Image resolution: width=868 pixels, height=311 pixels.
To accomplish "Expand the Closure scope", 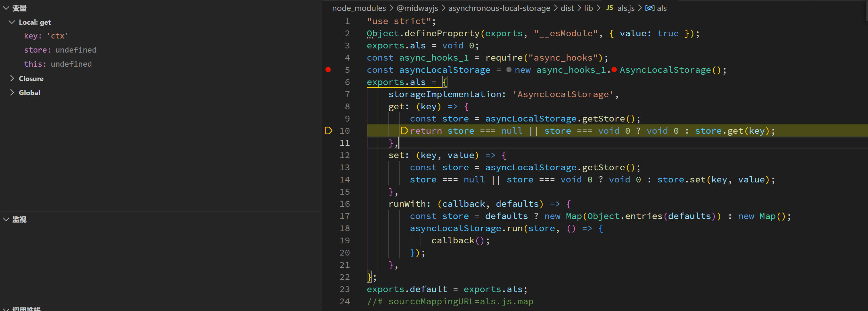I will click(12, 78).
